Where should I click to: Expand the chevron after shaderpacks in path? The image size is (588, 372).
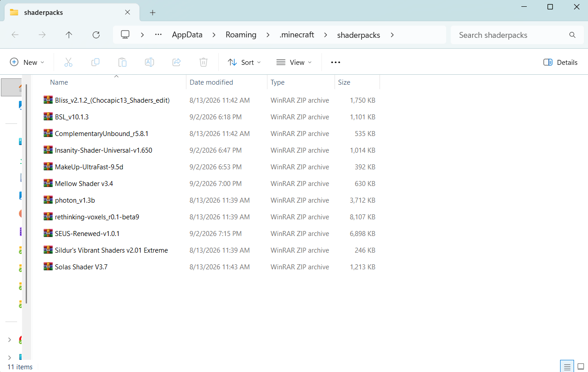392,35
